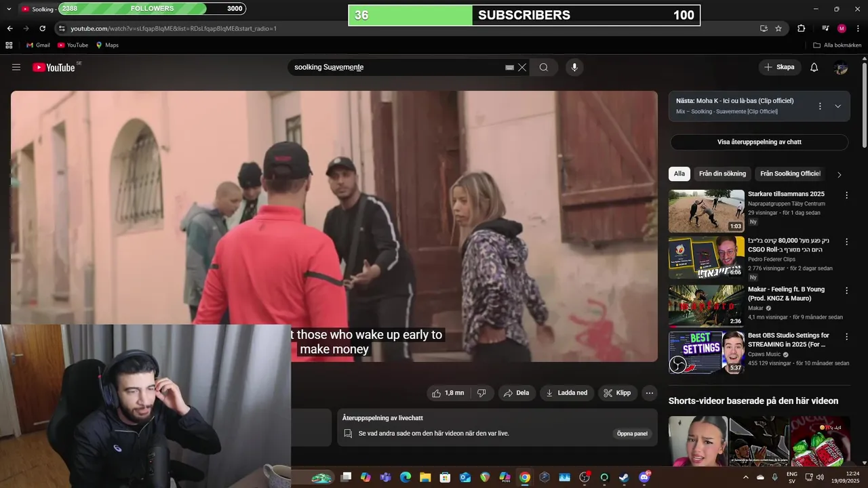The width and height of the screenshot is (868, 488).
Task: Download the video with Ladda ned
Action: coord(567,393)
